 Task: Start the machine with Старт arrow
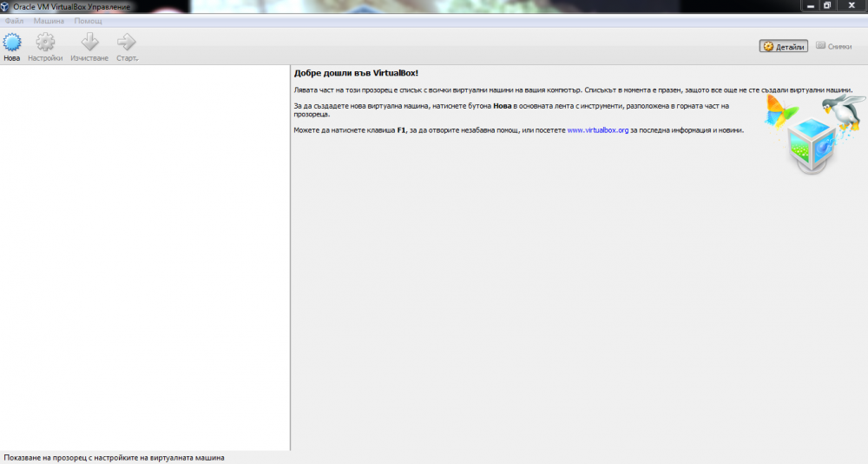coord(126,43)
